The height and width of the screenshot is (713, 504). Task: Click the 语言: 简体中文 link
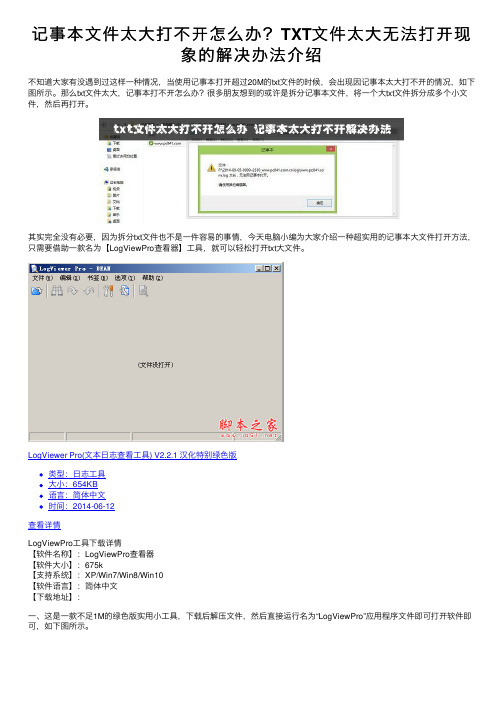[x=77, y=495]
